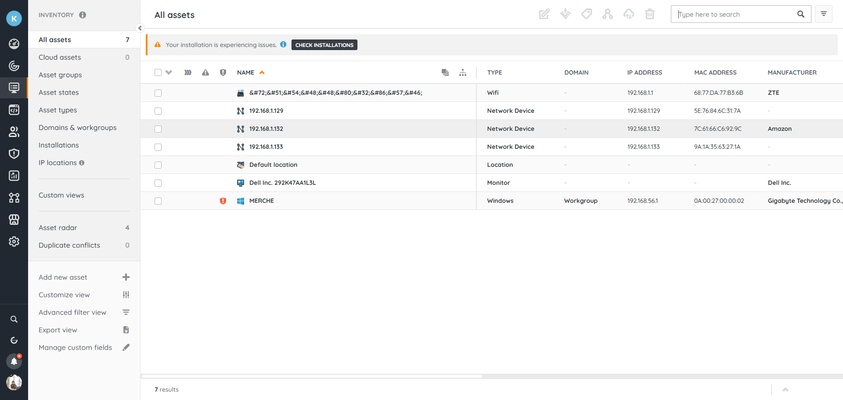Screen dimensions: 843x400
Task: Click Export view
Action: pos(84,330)
